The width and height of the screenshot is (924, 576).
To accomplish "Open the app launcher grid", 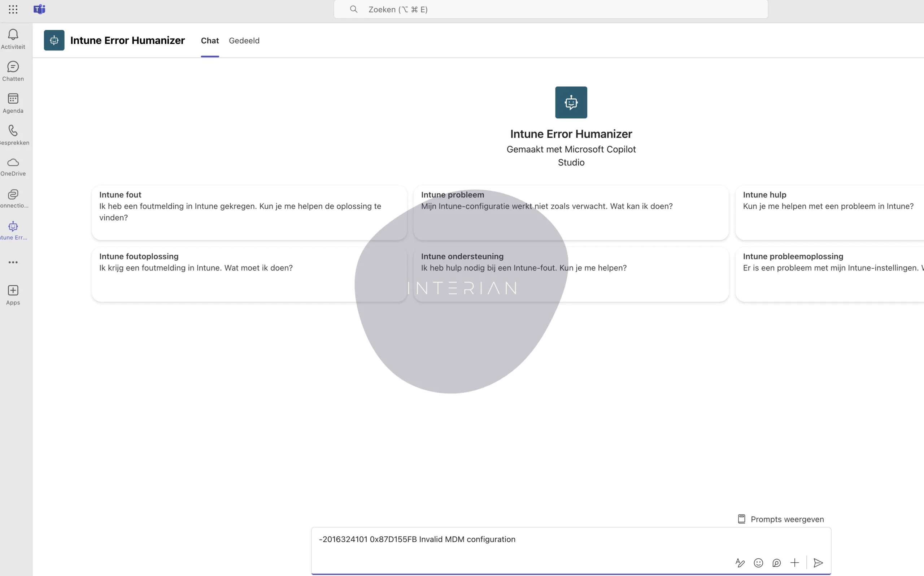I will 13,9.
